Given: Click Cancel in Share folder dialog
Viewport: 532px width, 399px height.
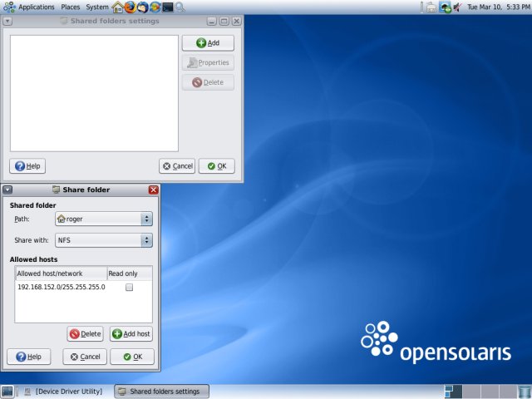Looking at the screenshot, I should (x=85, y=357).
